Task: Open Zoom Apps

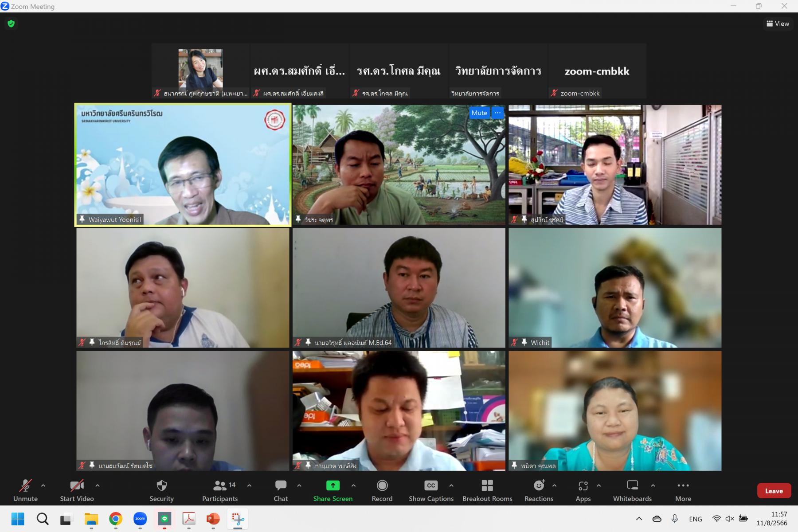Action: [583, 491]
